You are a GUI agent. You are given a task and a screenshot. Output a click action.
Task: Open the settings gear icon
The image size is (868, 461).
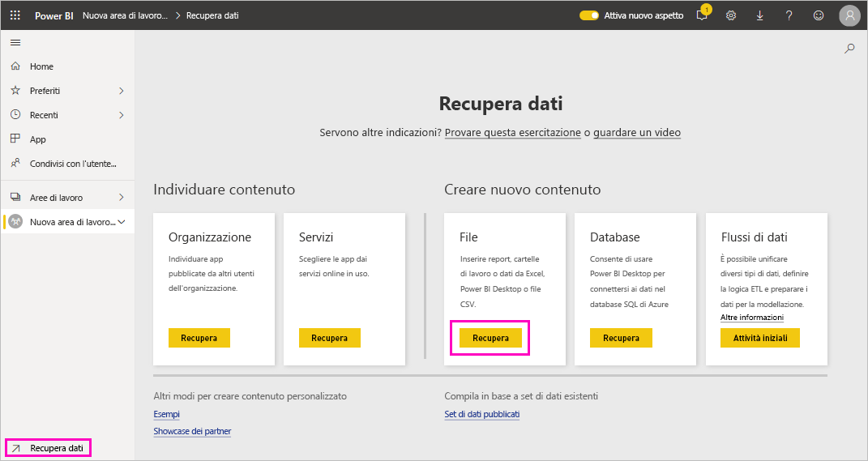tap(731, 15)
